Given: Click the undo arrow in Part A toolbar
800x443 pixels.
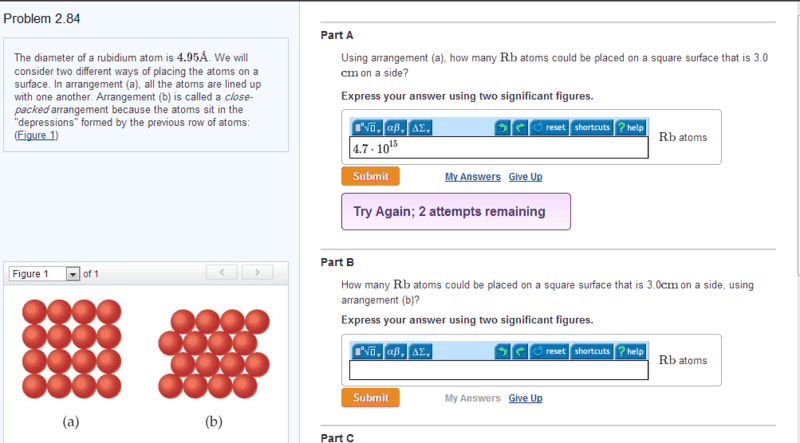Looking at the screenshot, I should click(503, 127).
